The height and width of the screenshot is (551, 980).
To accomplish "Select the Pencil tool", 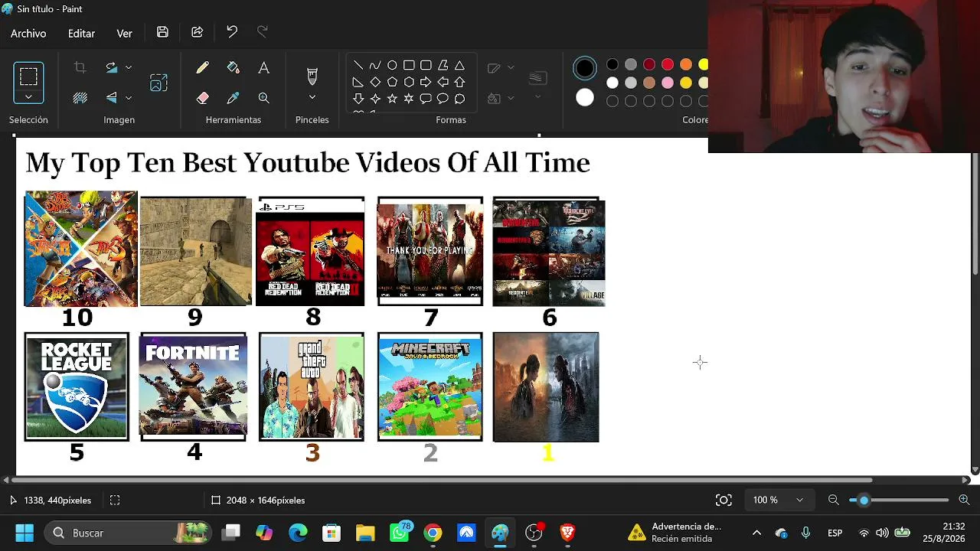I will (202, 68).
